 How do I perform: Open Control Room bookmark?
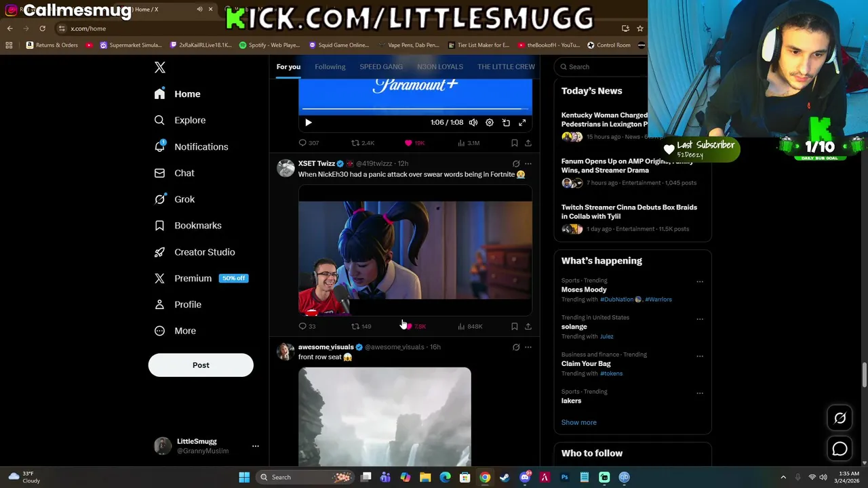[x=609, y=45]
